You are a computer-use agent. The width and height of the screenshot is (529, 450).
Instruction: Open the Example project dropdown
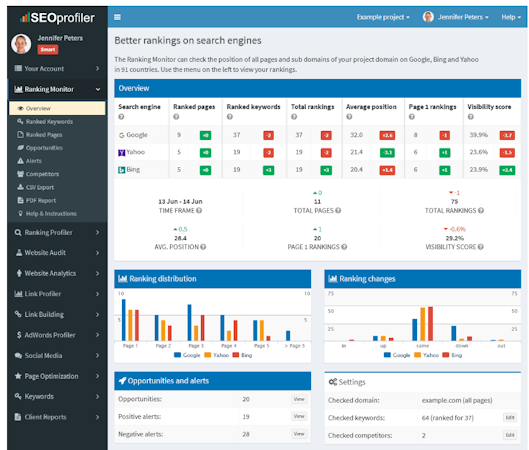[383, 17]
